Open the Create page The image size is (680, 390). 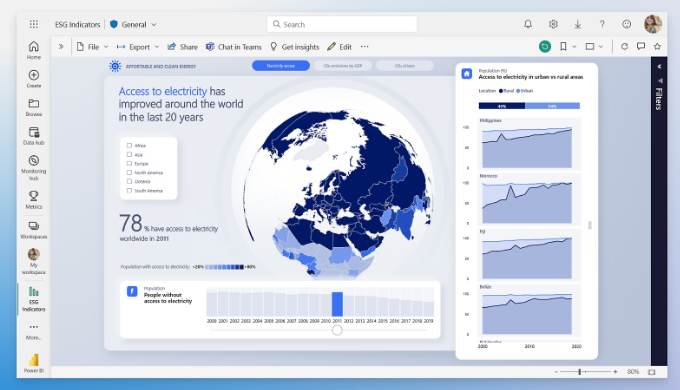coord(33,79)
